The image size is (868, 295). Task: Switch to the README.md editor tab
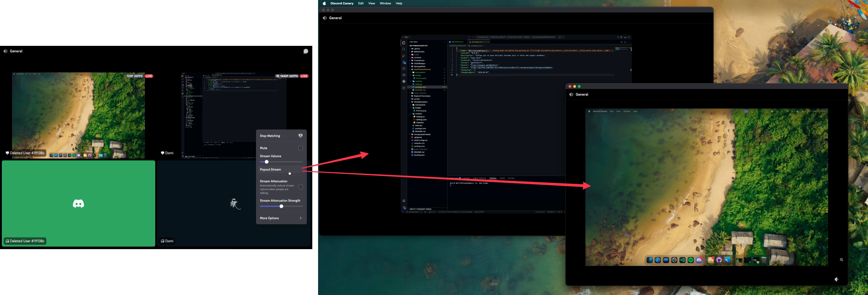pos(457,42)
